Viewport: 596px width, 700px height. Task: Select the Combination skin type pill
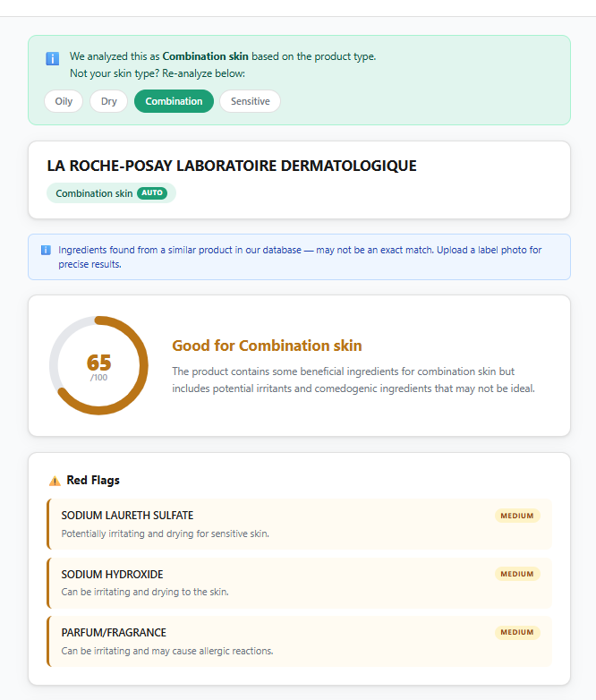coord(174,101)
